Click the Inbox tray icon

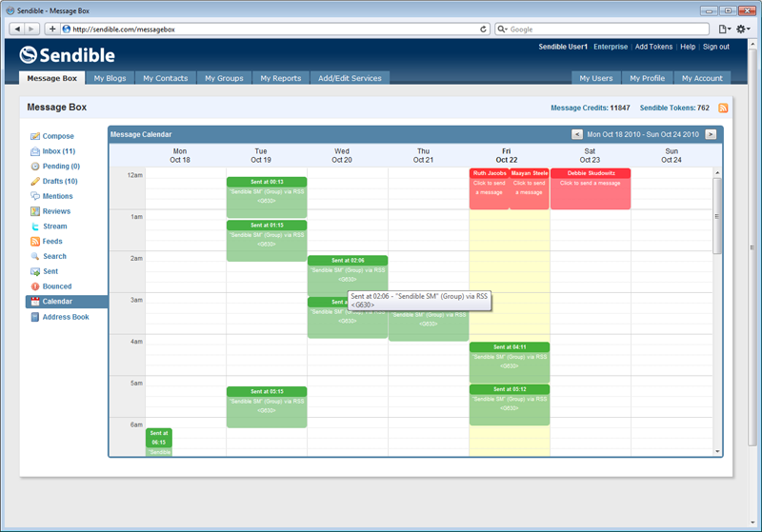coord(35,151)
